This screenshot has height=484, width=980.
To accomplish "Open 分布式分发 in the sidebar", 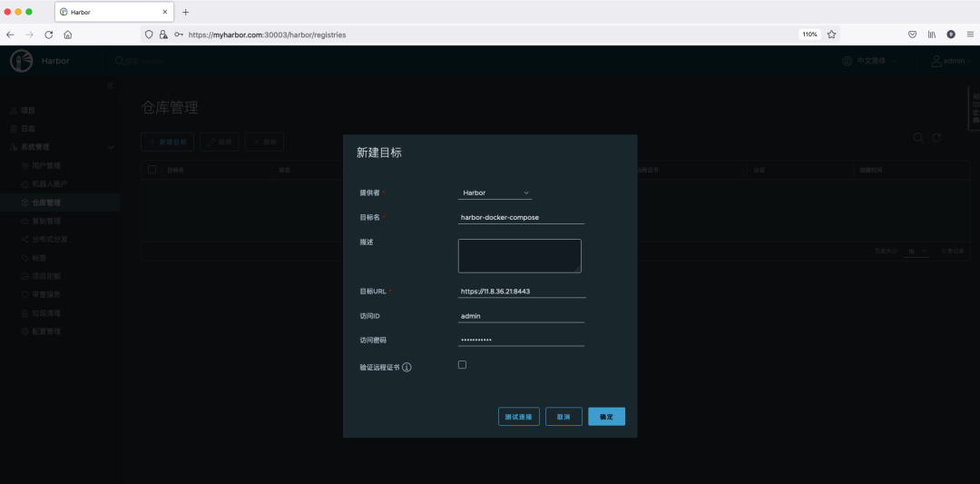I will pos(49,239).
